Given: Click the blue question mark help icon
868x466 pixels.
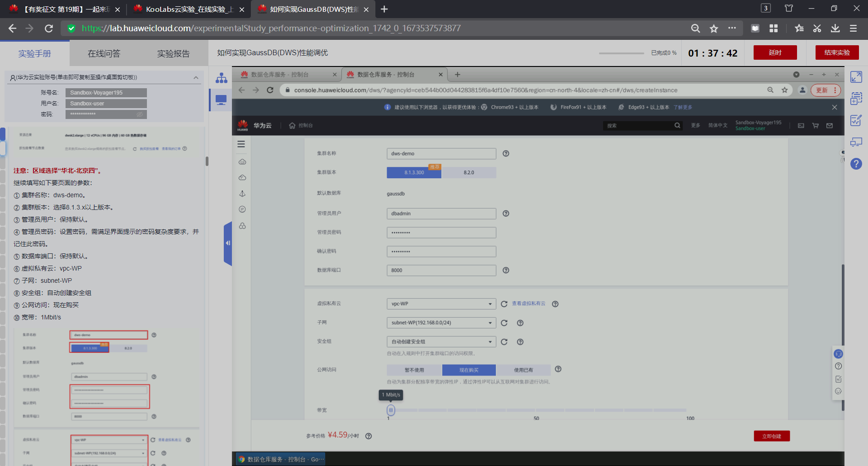Looking at the screenshot, I should (x=856, y=164).
